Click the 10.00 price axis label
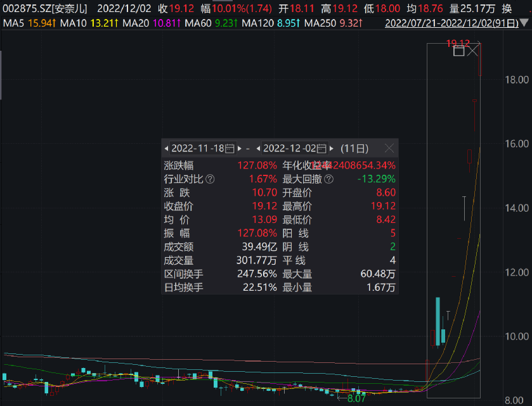This screenshot has width=532, height=406. tap(517, 336)
